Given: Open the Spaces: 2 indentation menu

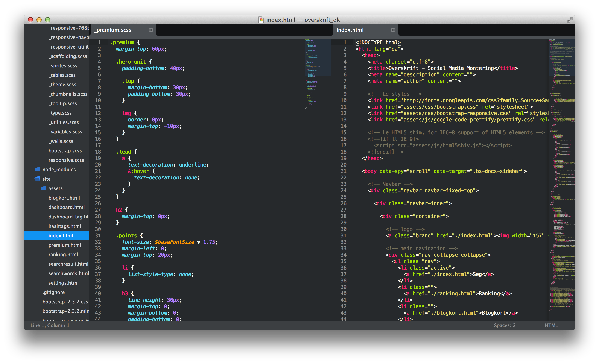Looking at the screenshot, I should pos(505,325).
